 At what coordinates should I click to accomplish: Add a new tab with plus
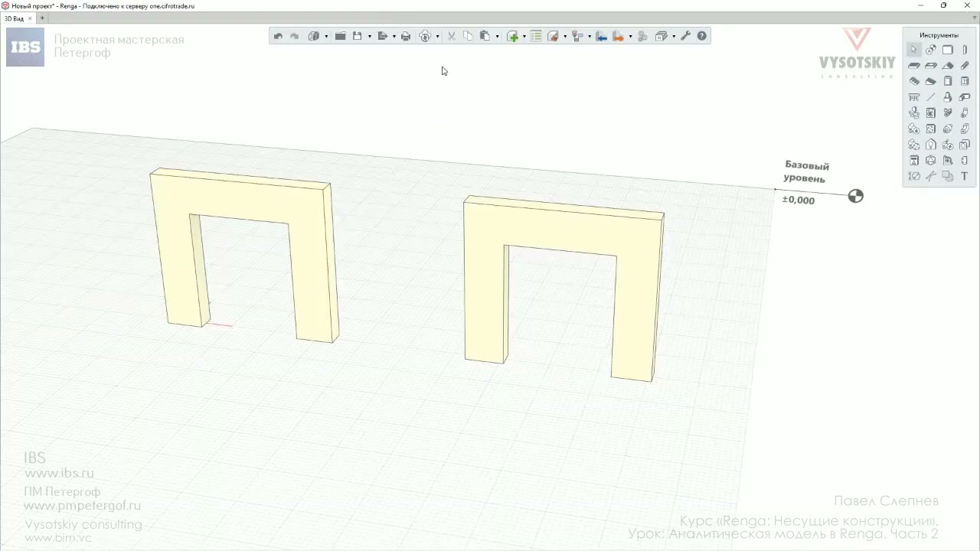coord(42,18)
